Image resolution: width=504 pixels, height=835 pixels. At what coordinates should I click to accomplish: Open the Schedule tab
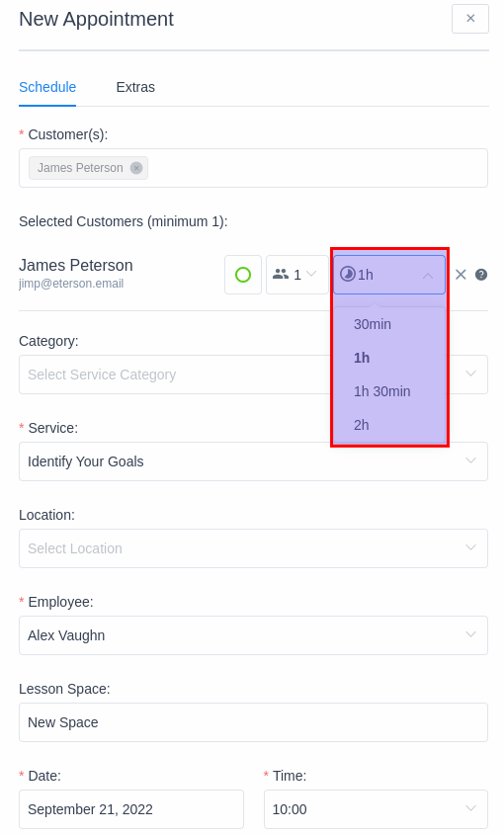(x=47, y=87)
